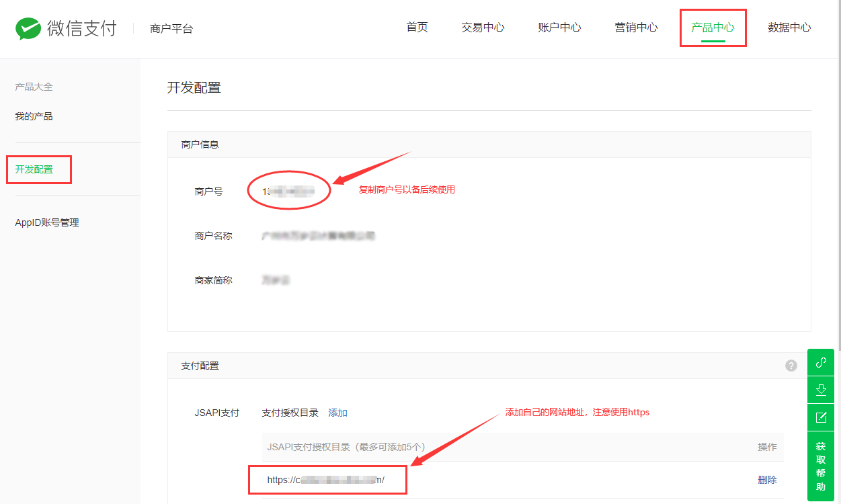The height and width of the screenshot is (504, 841).
Task: Click the 商户信息 section header
Action: coord(200,144)
